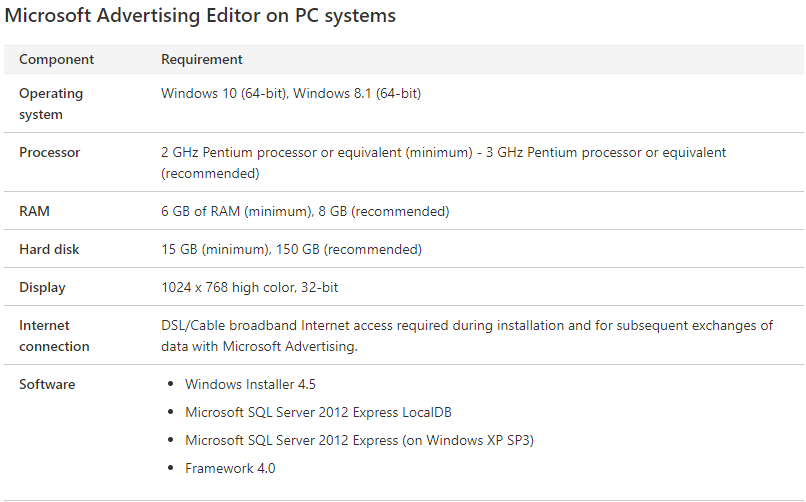Click the 1024 x 768 high color text

(x=249, y=287)
